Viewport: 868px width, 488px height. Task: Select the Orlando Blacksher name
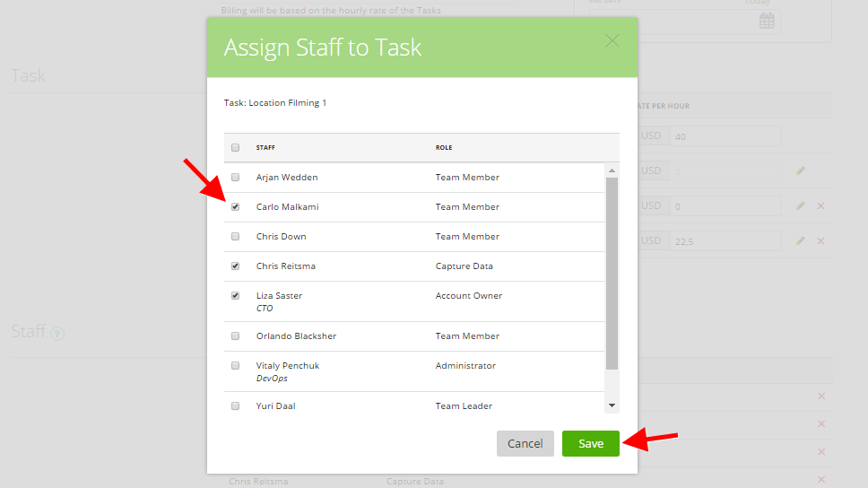296,336
